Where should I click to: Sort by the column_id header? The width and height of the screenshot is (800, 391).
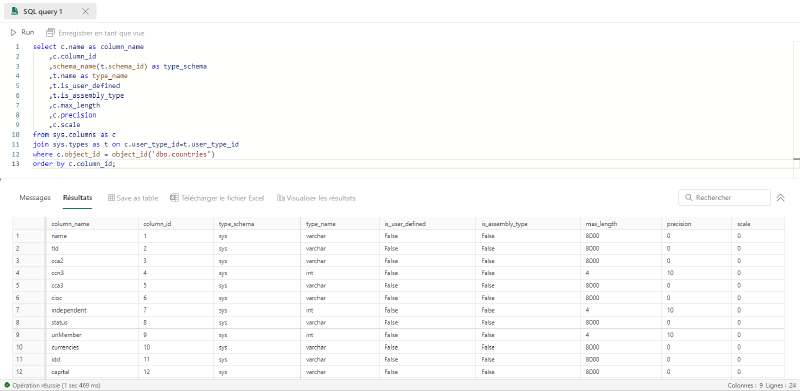176,224
